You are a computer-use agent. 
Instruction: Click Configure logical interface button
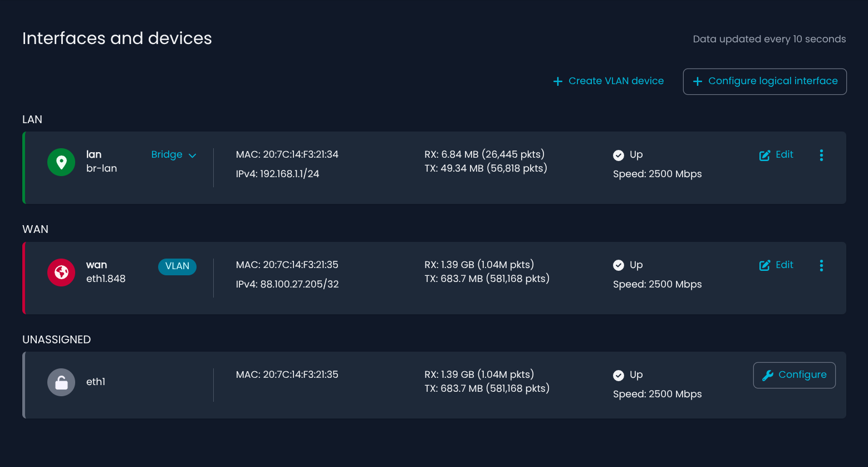tap(764, 81)
